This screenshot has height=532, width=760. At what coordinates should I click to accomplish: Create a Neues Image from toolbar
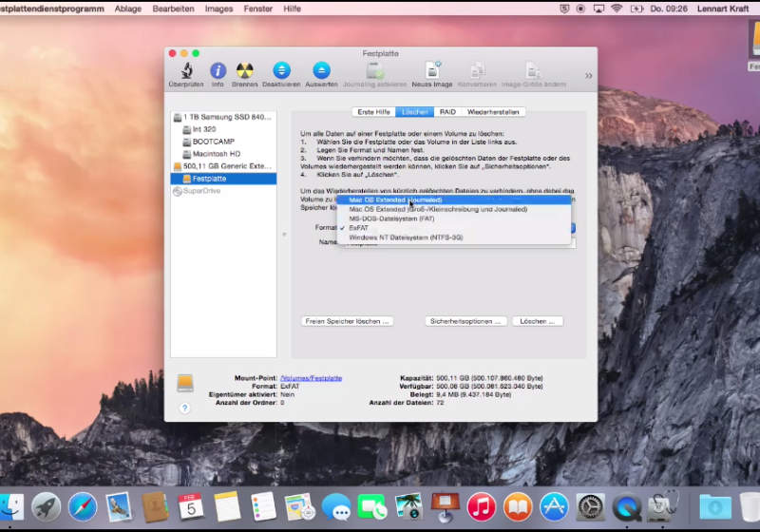click(x=431, y=71)
